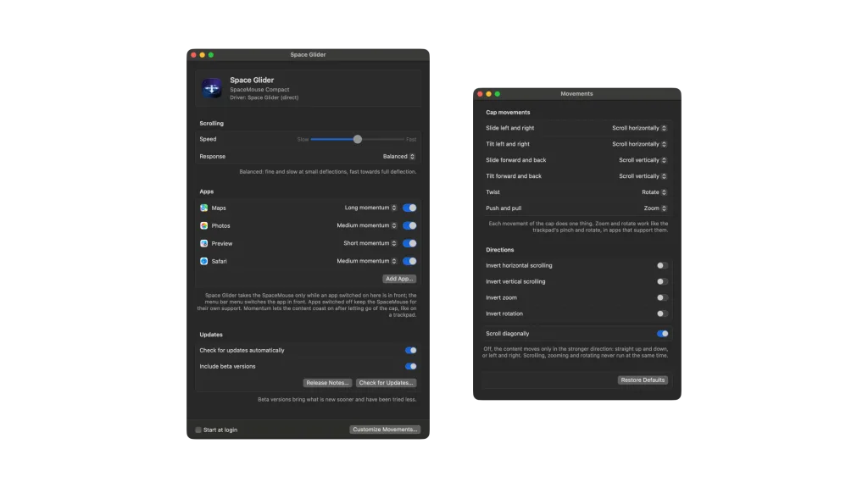This screenshot has height=488, width=868.
Task: Turn off Include beta versions
Action: click(411, 366)
